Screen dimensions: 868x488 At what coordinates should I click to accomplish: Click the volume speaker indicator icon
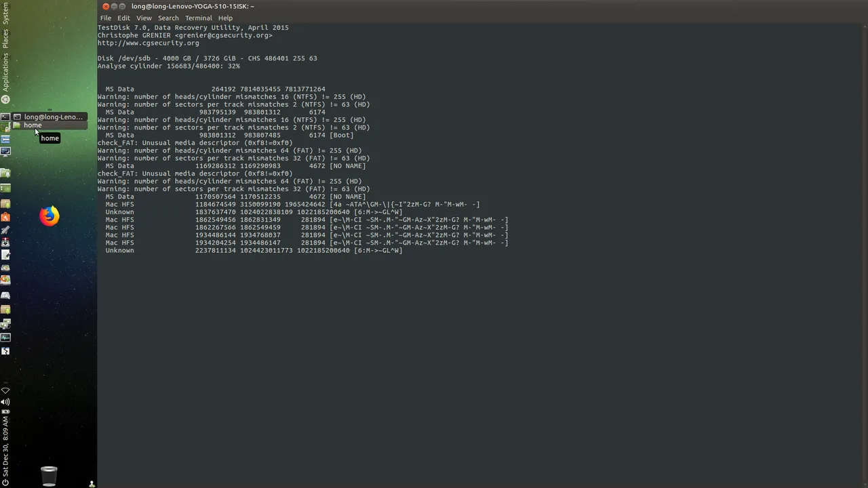coord(5,402)
